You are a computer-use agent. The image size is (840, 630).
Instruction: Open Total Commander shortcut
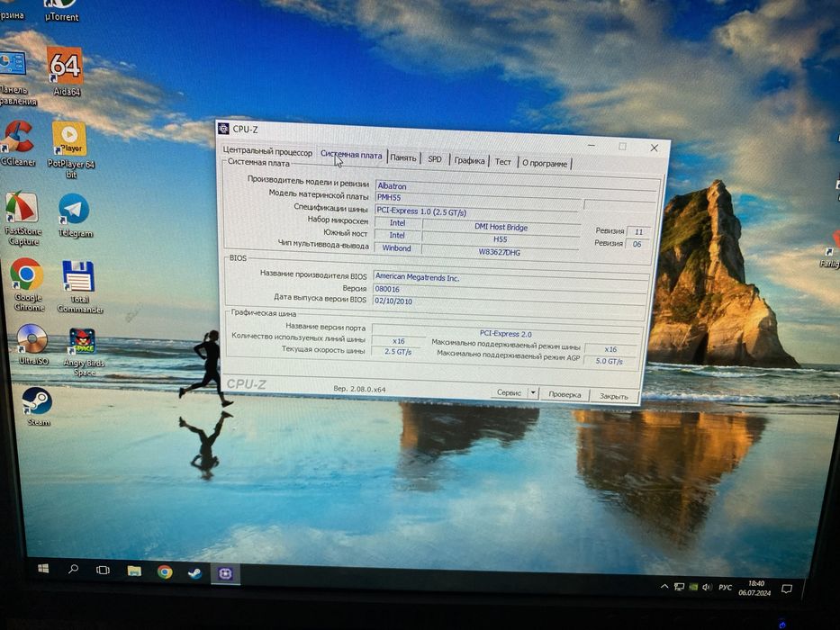click(x=79, y=286)
